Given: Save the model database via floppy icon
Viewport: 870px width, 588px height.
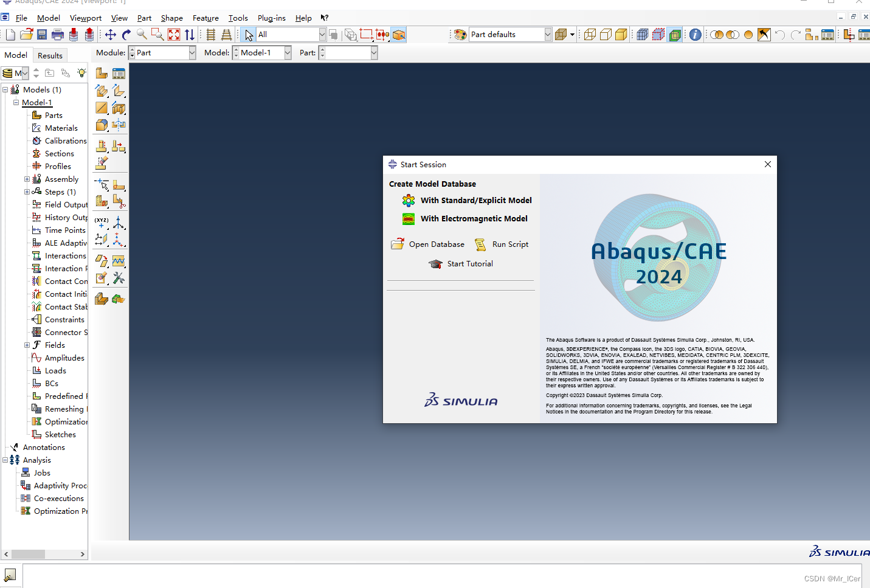Looking at the screenshot, I should 42,35.
